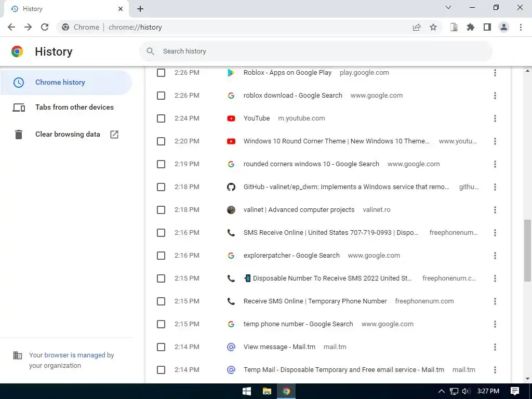Click the Mail.tm favicon on View message row
The height and width of the screenshot is (399, 532).
click(231, 347)
